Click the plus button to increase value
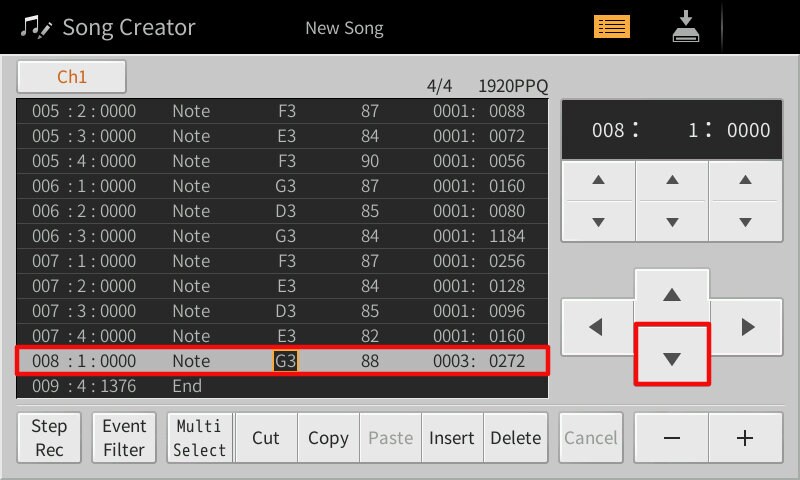Image resolution: width=800 pixels, height=480 pixels. (x=744, y=438)
